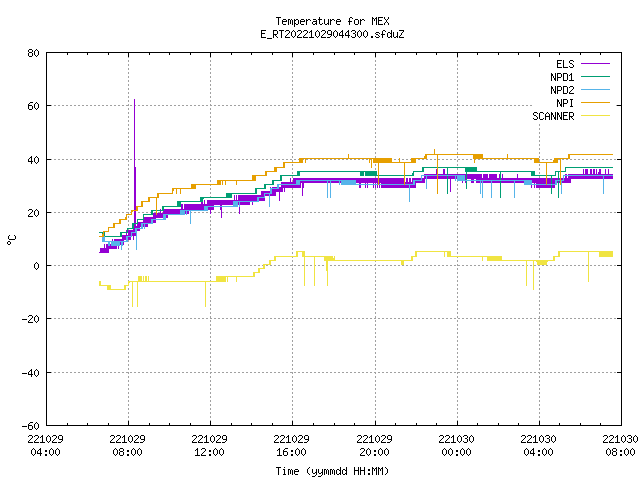
Task: Click the y-axis label -20
Action: tap(31, 319)
